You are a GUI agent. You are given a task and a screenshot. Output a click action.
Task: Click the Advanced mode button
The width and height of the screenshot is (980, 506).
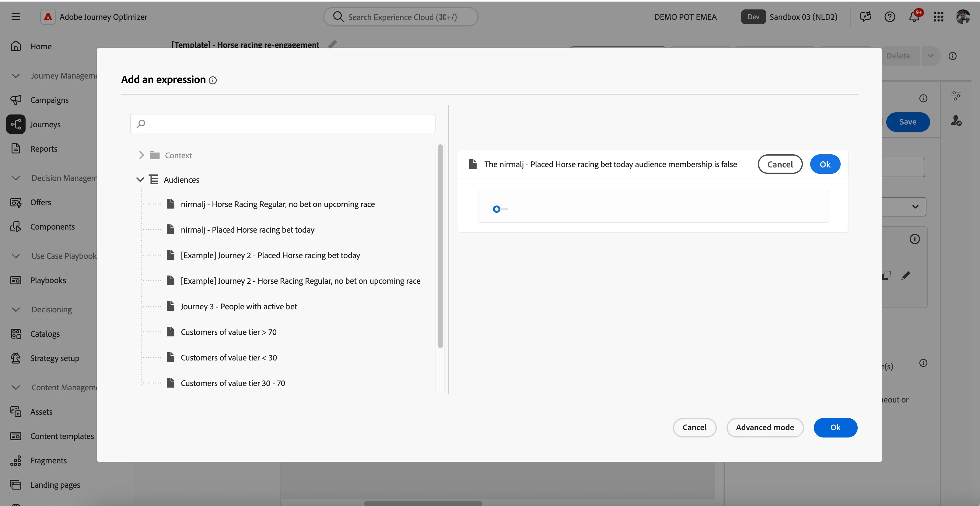765,427
